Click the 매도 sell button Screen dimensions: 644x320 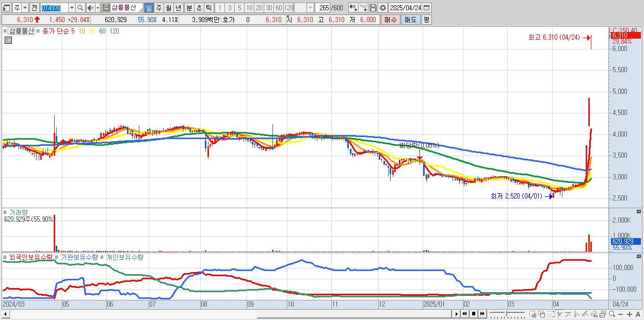410,20
